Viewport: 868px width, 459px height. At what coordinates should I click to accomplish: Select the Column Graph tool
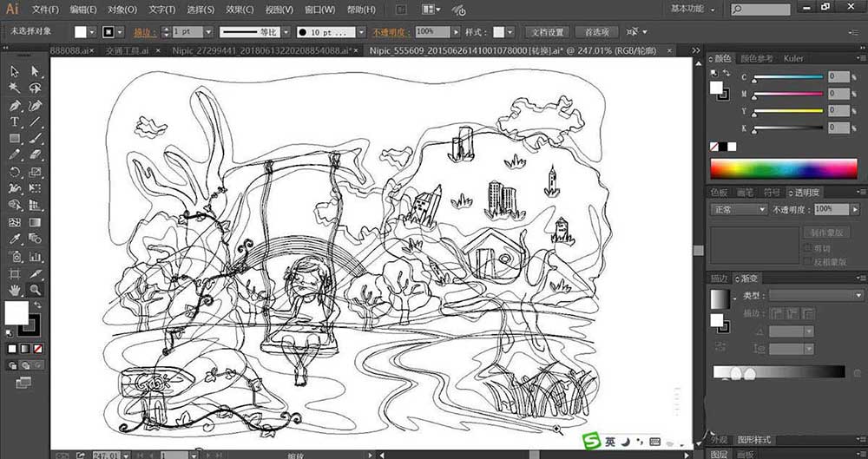click(x=36, y=256)
